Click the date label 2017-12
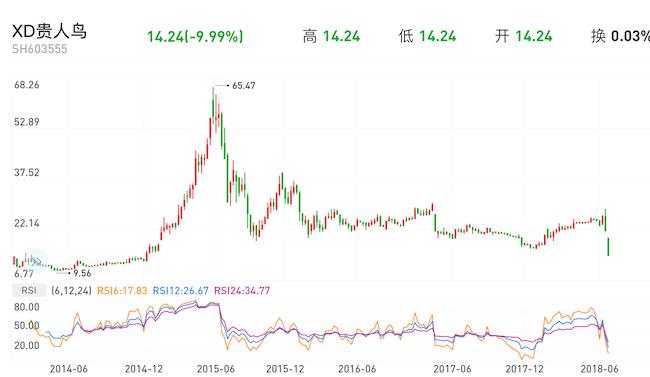The image size is (650, 377). [x=524, y=369]
